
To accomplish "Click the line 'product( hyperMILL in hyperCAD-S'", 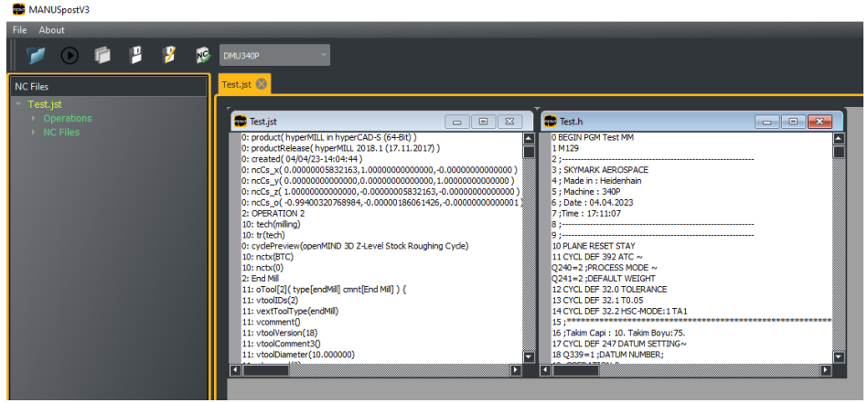I will coord(329,137).
